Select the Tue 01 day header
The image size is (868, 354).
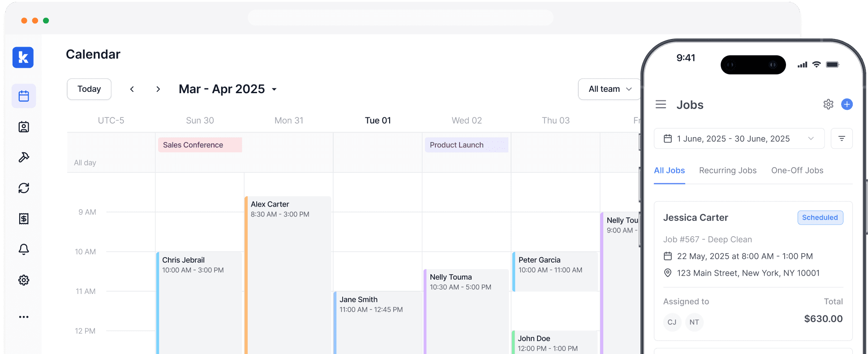pos(378,121)
